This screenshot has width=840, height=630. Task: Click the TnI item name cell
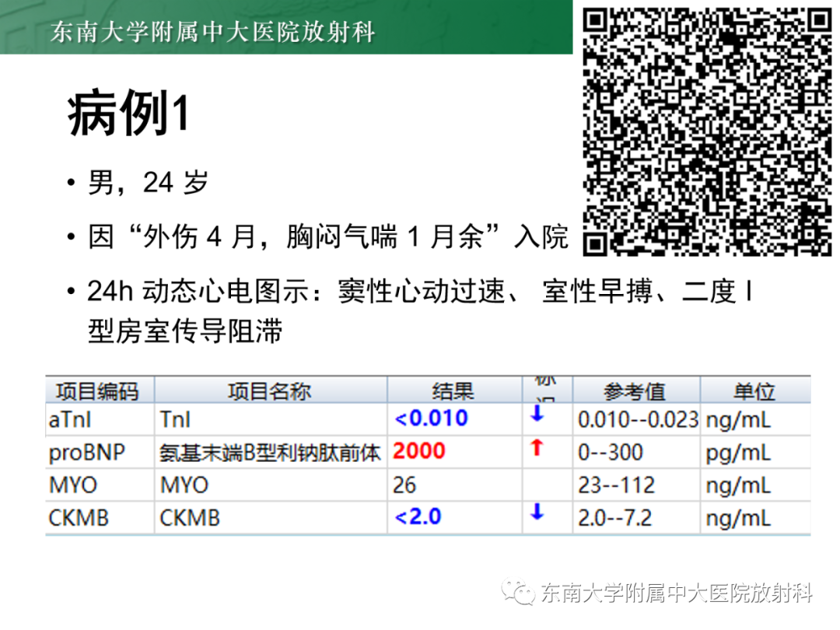[271, 419]
